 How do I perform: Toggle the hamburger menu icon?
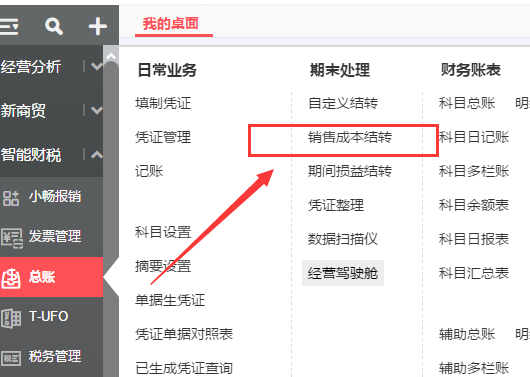pyautogui.click(x=9, y=26)
